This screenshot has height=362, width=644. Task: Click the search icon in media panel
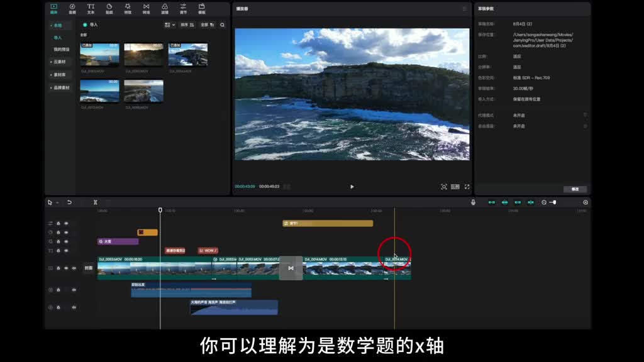223,25
